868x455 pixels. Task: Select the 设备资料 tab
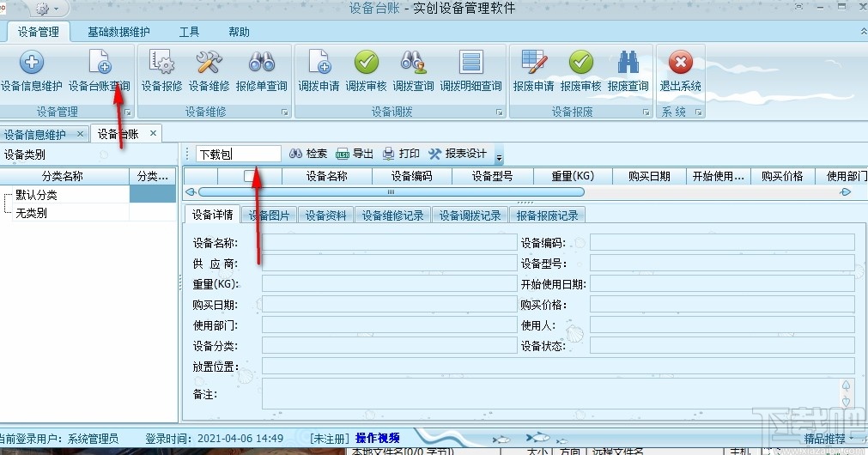point(325,215)
